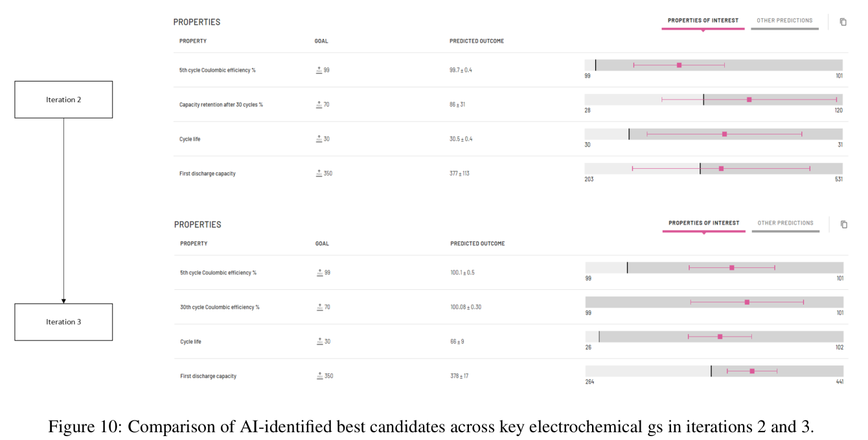The width and height of the screenshot is (868, 440).
Task: Select the Iteration 2 box
Action: coord(63,100)
